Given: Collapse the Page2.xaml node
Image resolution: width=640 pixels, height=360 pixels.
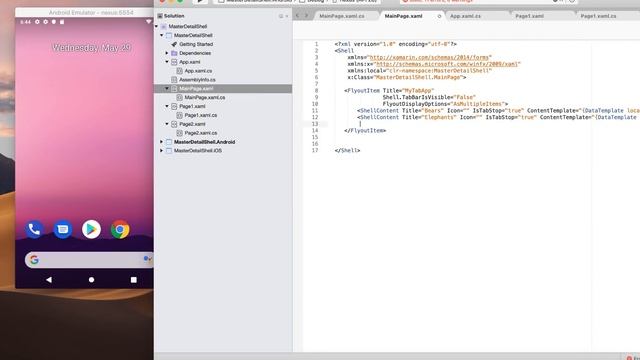Looking at the screenshot, I should tap(167, 124).
